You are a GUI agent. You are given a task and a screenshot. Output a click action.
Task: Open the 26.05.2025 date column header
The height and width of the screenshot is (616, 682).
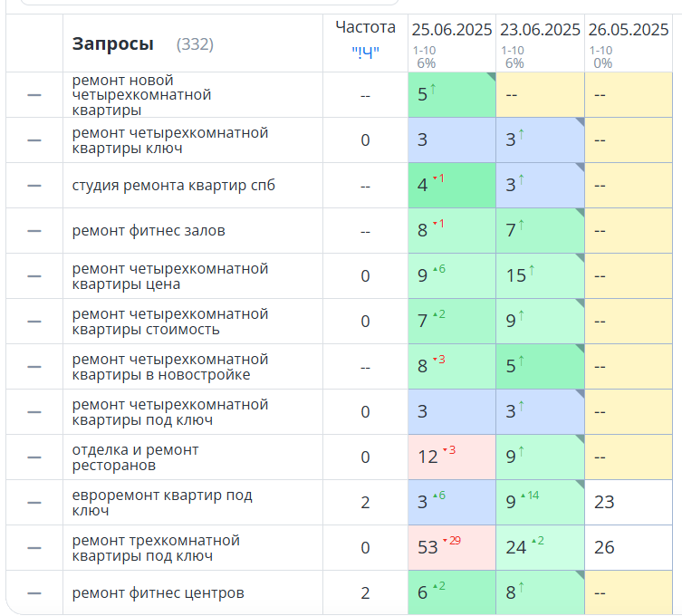[x=629, y=30]
